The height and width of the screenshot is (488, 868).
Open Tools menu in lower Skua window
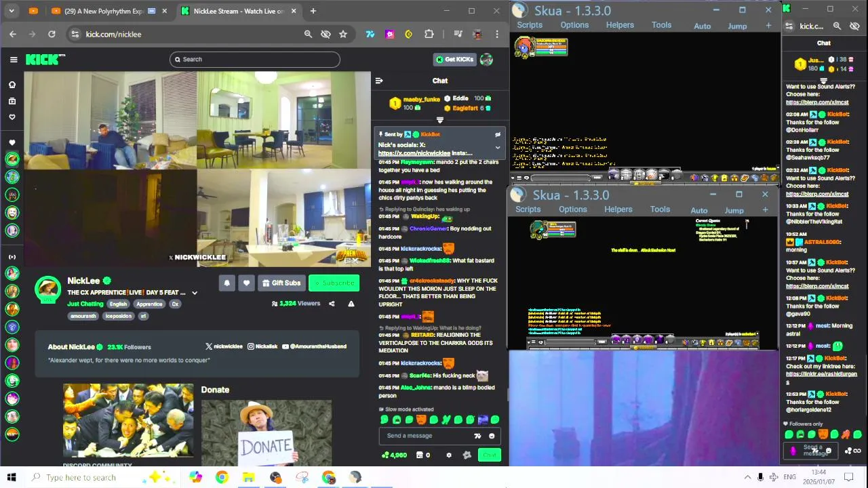pyautogui.click(x=660, y=209)
